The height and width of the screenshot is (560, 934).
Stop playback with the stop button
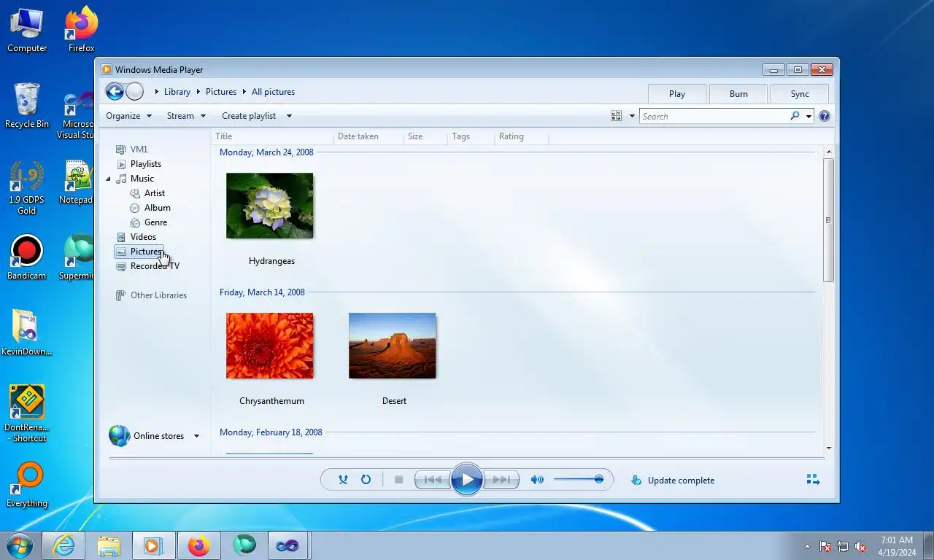click(x=398, y=480)
